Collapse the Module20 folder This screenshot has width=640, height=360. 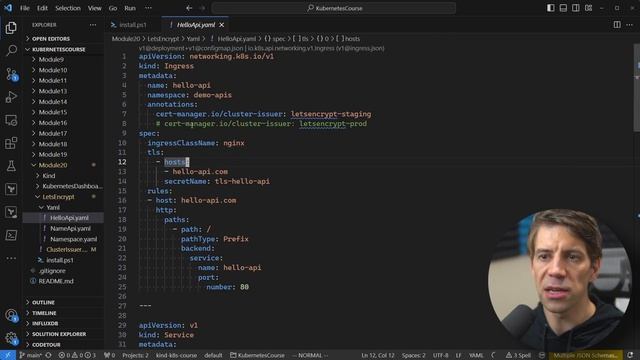[53, 165]
